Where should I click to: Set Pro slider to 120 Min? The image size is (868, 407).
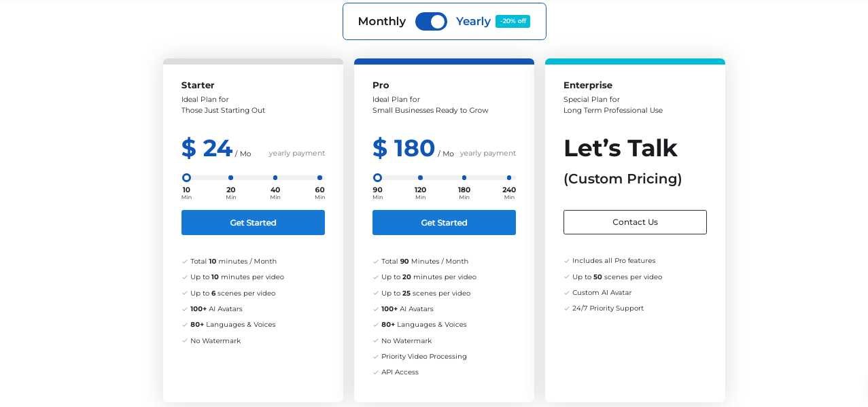[x=420, y=178]
